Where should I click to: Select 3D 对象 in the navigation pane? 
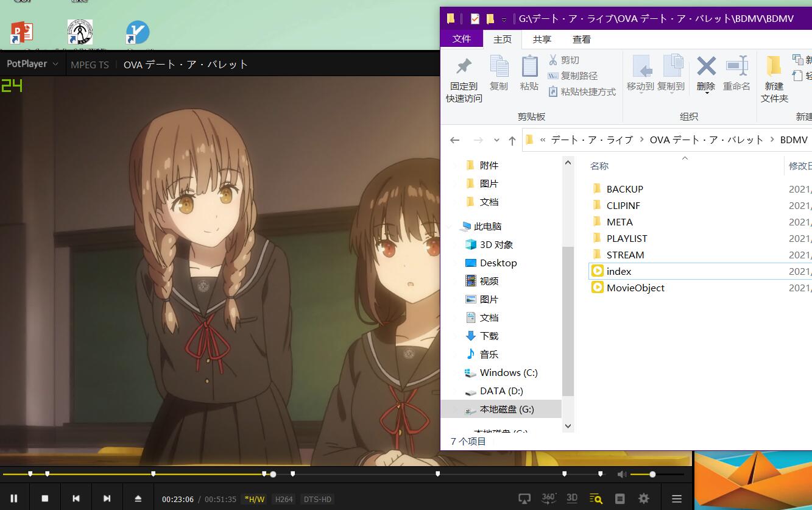(x=496, y=244)
